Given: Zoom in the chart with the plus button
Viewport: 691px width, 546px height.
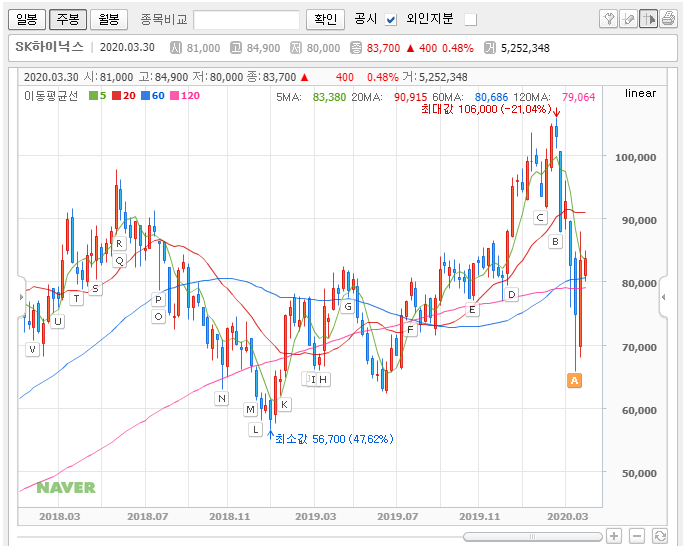Looking at the screenshot, I should tap(614, 536).
